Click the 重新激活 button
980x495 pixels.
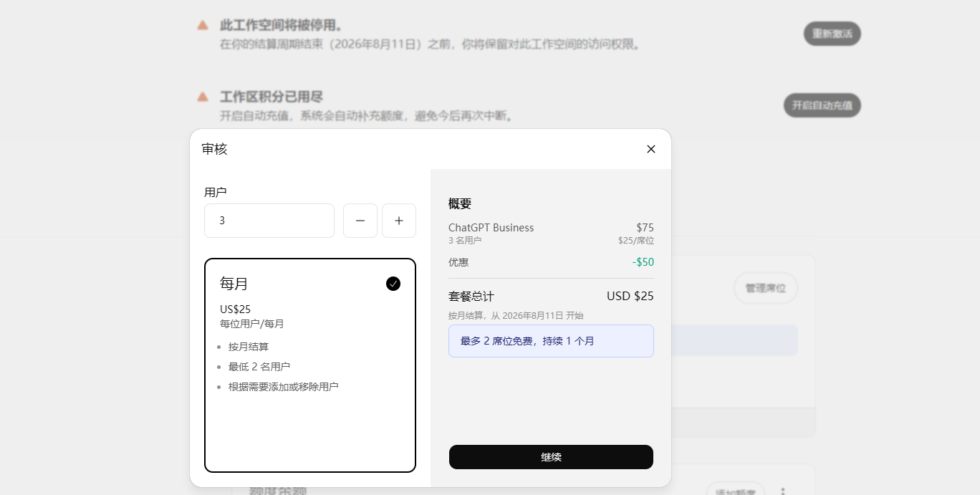[832, 34]
